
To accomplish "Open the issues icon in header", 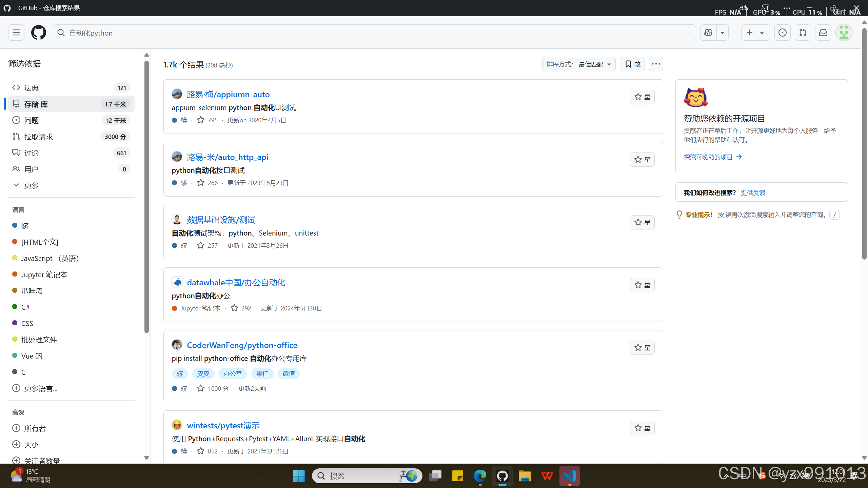I will (x=782, y=33).
